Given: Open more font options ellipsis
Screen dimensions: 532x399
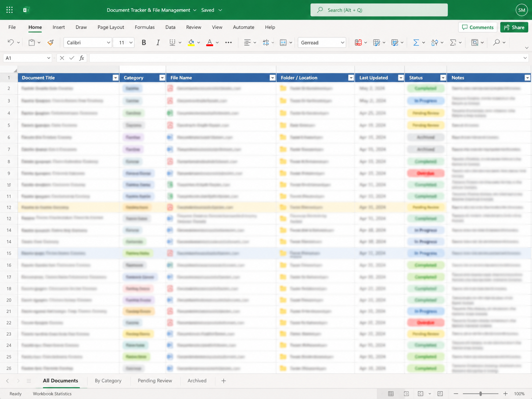Looking at the screenshot, I should pyautogui.click(x=229, y=43).
